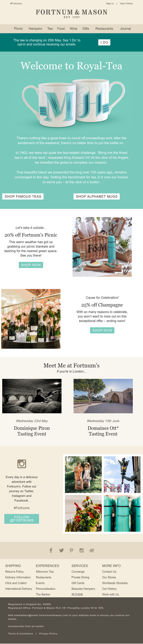Open the Dominique Piron cellar photo
This screenshot has height=644, width=143.
click(x=32, y=396)
